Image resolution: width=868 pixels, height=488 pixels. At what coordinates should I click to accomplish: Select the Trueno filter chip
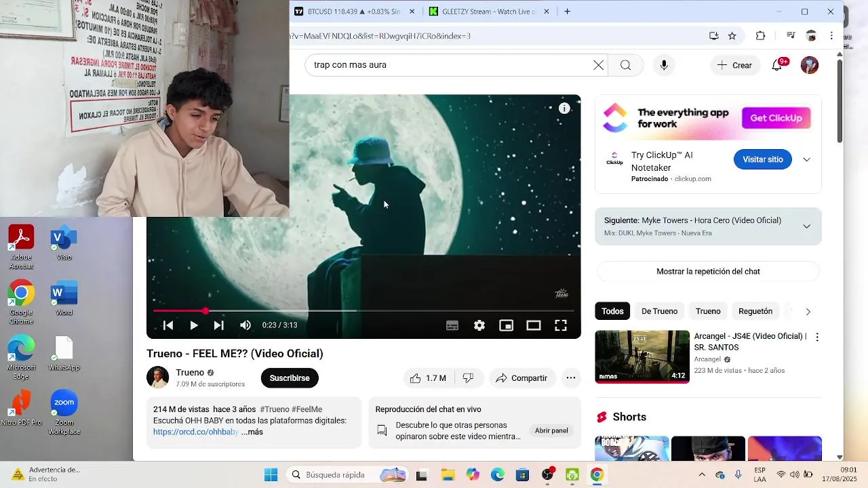[x=708, y=311]
